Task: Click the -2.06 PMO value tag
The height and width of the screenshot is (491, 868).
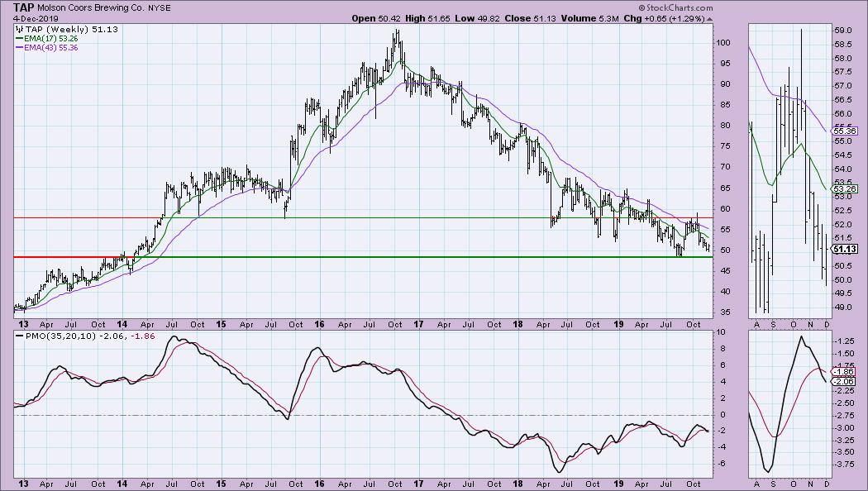Action: [x=844, y=381]
